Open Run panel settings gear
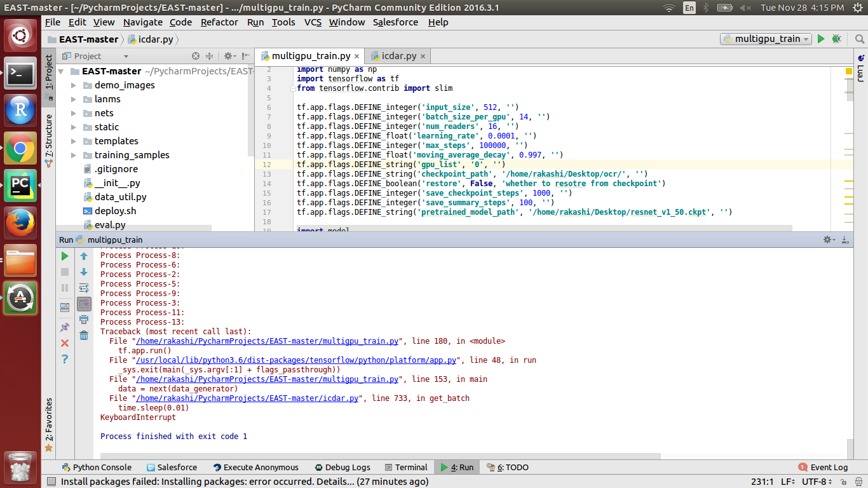Image resolution: width=868 pixels, height=488 pixels. point(827,240)
